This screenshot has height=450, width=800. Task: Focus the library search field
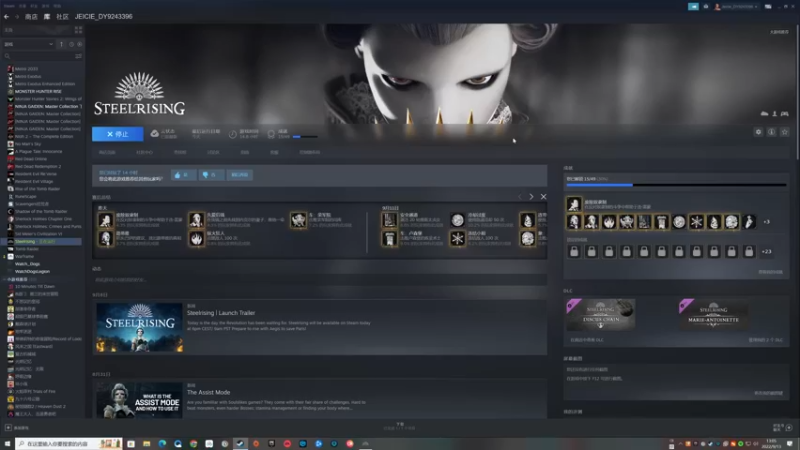click(x=38, y=56)
